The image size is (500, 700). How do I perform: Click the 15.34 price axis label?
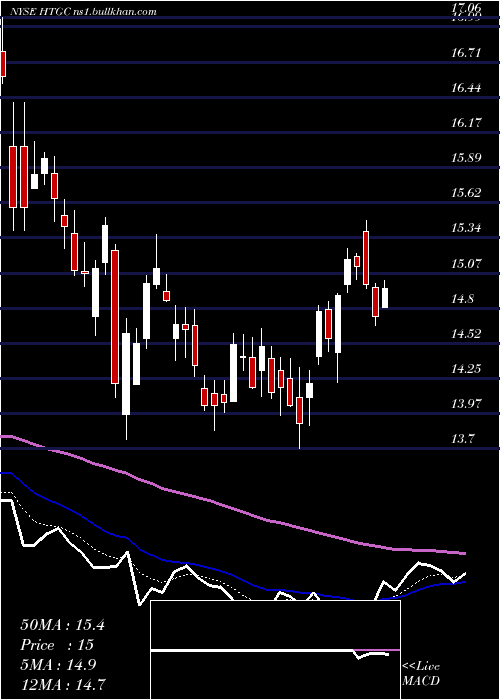466,228
